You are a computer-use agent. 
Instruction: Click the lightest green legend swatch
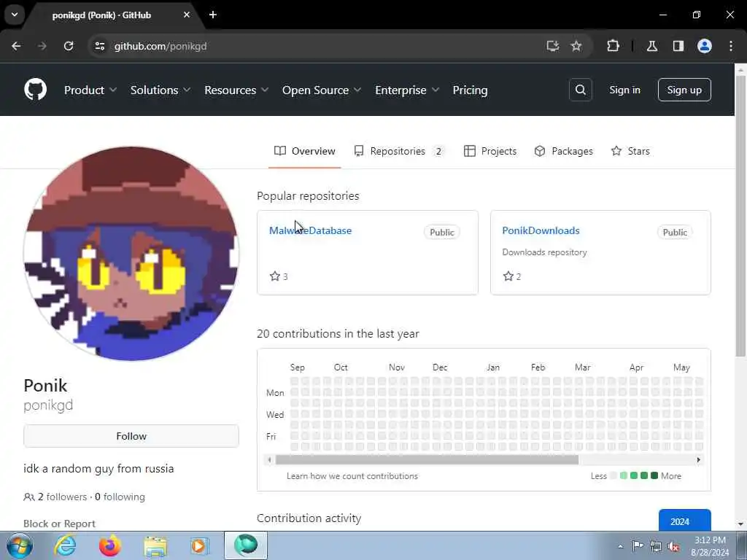pyautogui.click(x=624, y=475)
